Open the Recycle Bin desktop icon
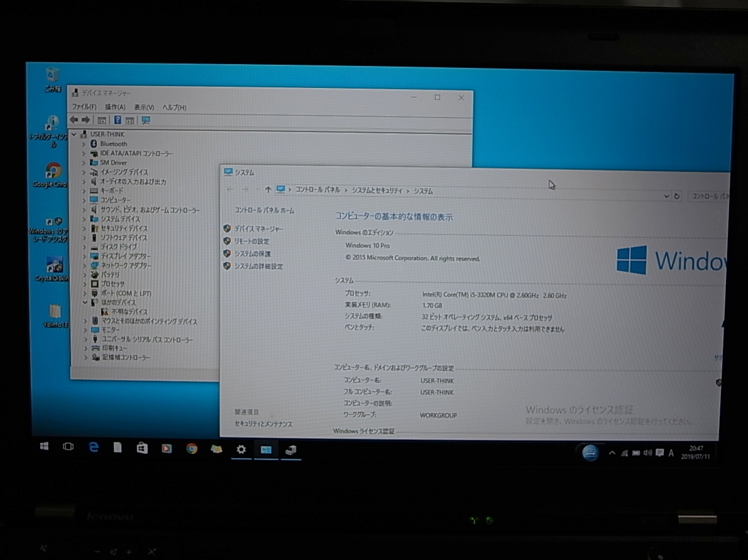This screenshot has width=748, height=560. (52, 80)
